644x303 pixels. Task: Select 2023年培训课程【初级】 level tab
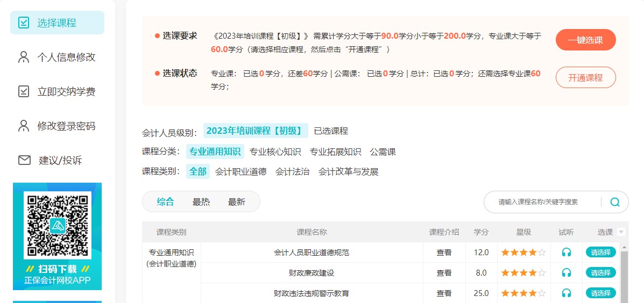[x=256, y=131]
